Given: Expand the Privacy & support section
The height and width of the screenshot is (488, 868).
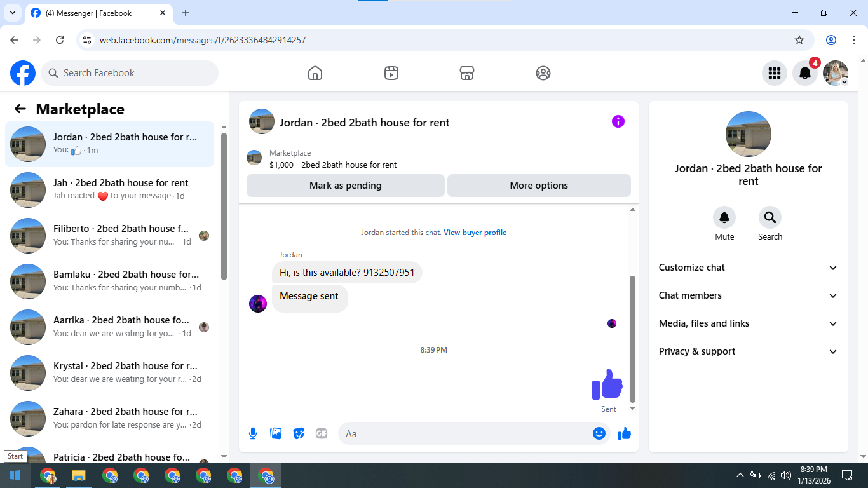Looking at the screenshot, I should pos(749,351).
